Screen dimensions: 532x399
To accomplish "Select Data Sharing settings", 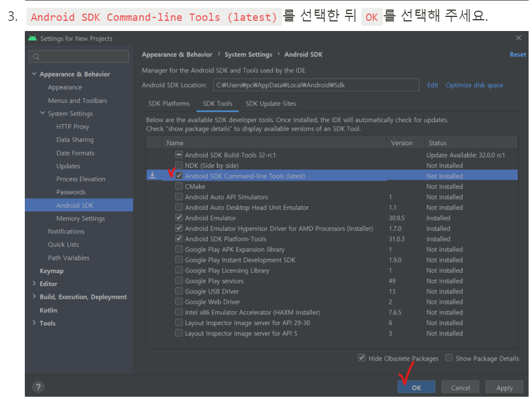I will pyautogui.click(x=75, y=140).
